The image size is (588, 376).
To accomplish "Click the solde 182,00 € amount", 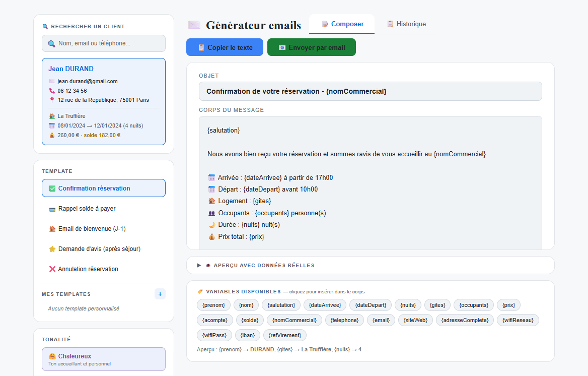I will pos(102,135).
